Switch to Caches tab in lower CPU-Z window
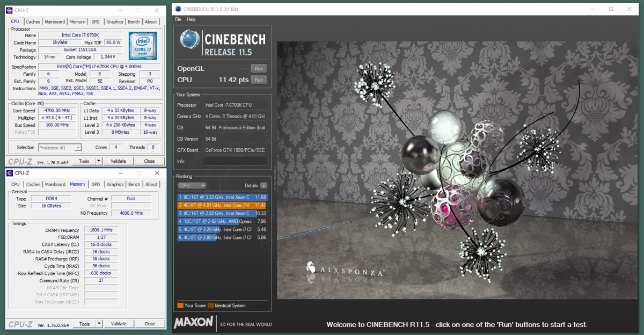Viewport: 644px width, 335px height. 33,185
